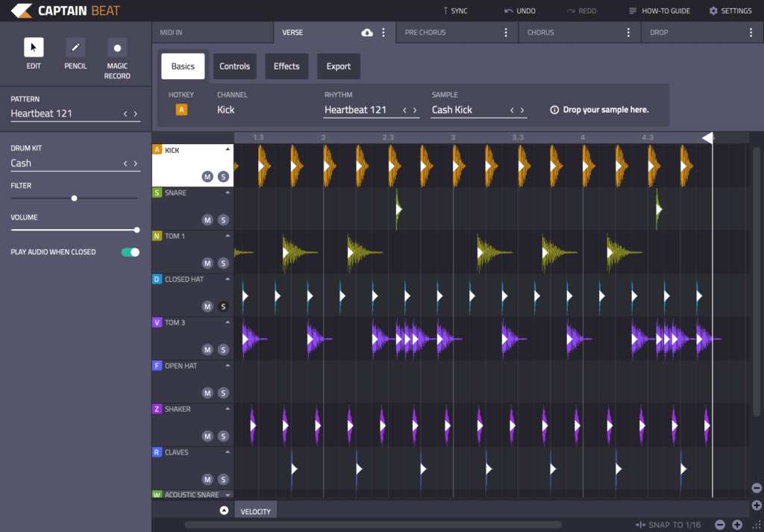Click the Filter slider handle
The height and width of the screenshot is (532, 764).
74,198
